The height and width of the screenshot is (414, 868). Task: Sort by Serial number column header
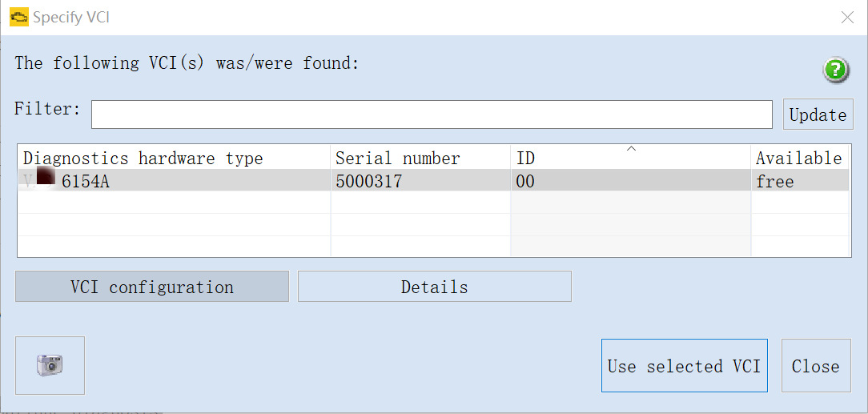tap(397, 159)
